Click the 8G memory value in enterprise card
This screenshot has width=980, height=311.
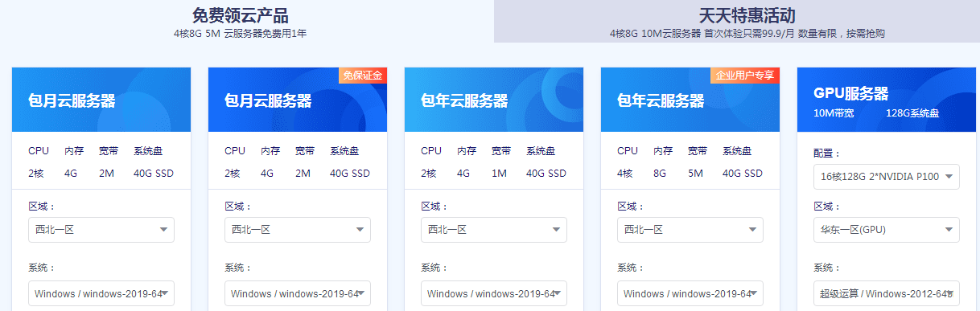pyautogui.click(x=660, y=173)
